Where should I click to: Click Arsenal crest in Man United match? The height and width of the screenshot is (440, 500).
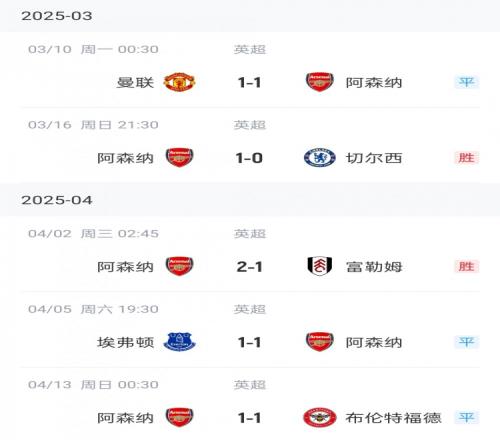[320, 82]
